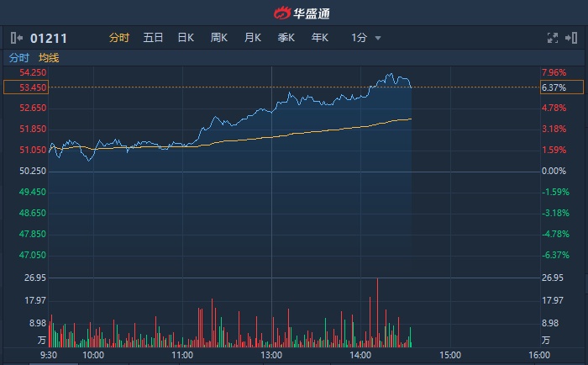The width and height of the screenshot is (588, 365).
Task: Click the 6.37% percentage label
Action: 554,87
